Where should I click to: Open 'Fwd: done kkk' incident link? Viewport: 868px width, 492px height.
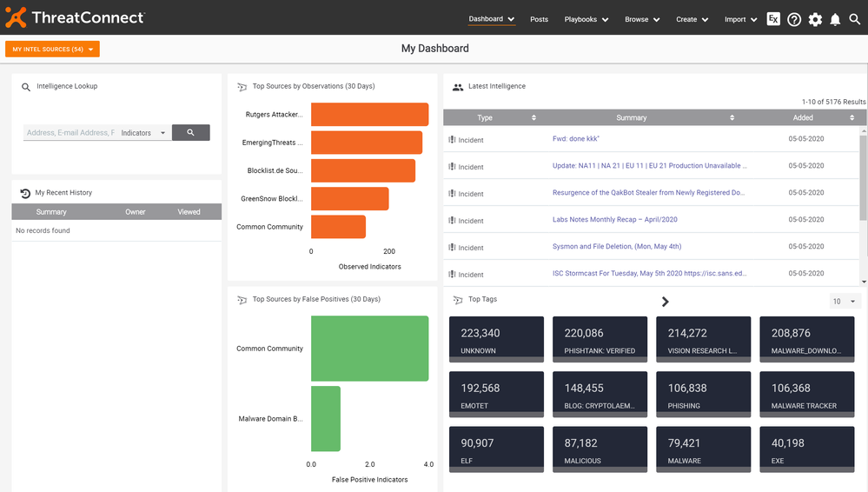click(576, 138)
